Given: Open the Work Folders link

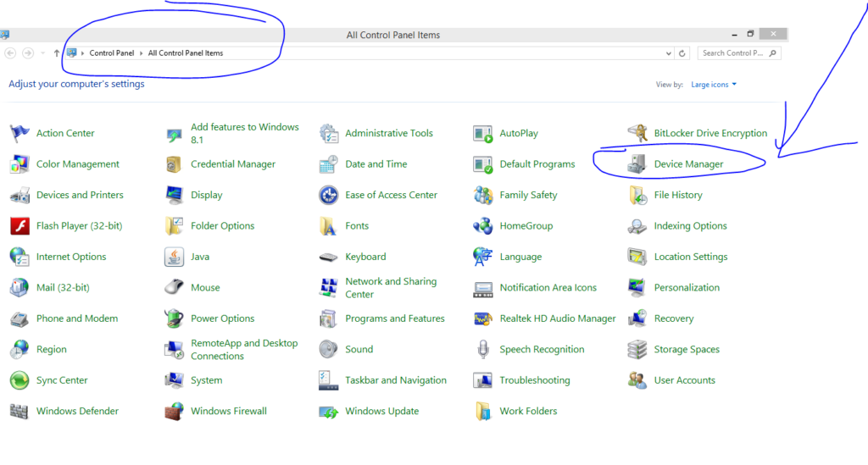Looking at the screenshot, I should click(x=528, y=412).
